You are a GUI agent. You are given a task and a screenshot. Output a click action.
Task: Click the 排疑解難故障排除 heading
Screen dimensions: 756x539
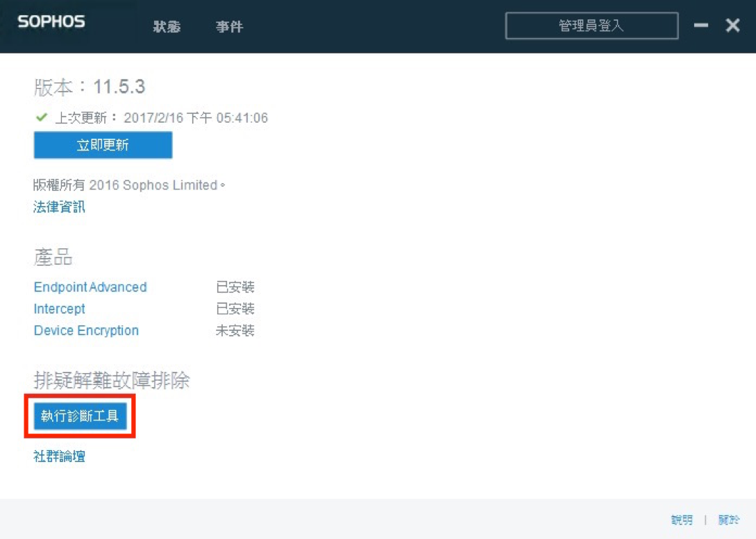click(111, 381)
